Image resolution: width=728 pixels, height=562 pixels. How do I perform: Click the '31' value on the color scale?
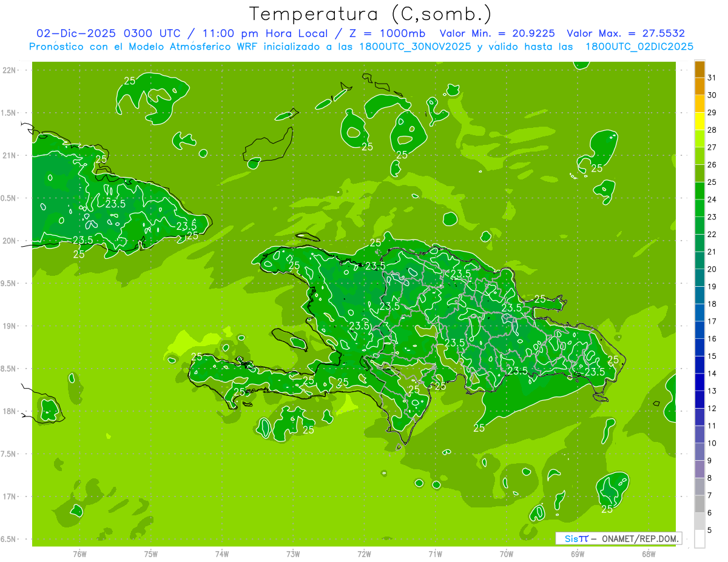[x=712, y=78]
